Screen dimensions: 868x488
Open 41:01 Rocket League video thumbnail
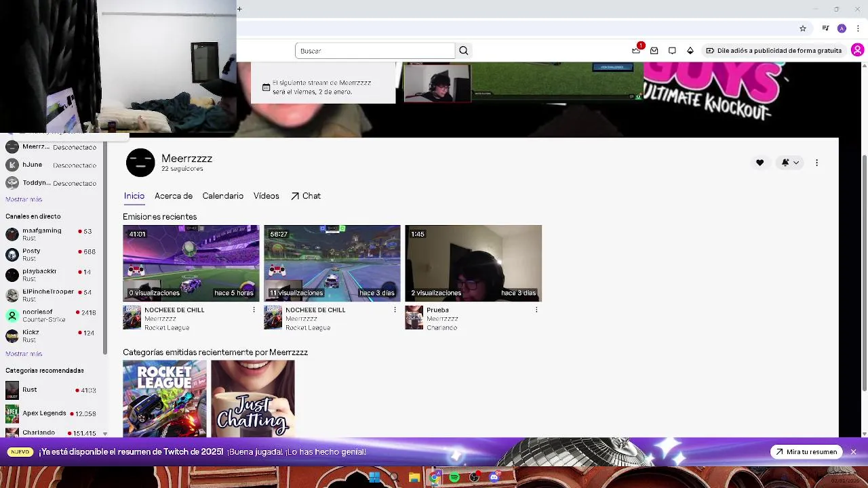[191, 263]
